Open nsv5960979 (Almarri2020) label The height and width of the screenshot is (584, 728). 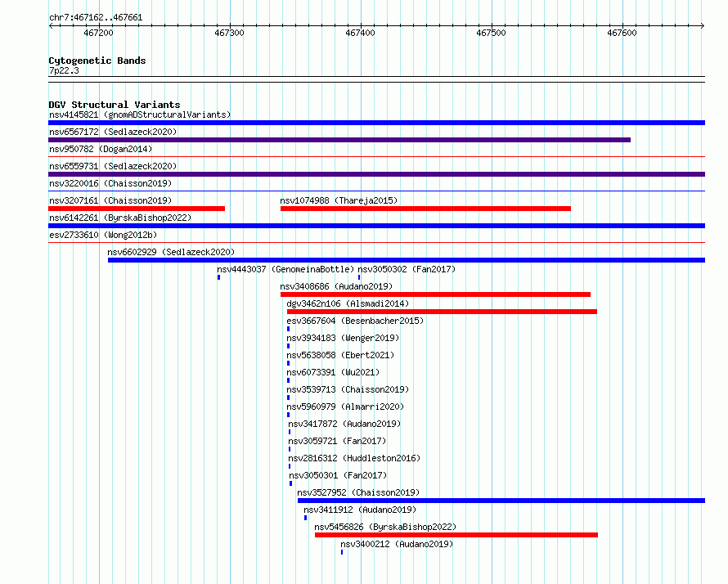(x=345, y=407)
